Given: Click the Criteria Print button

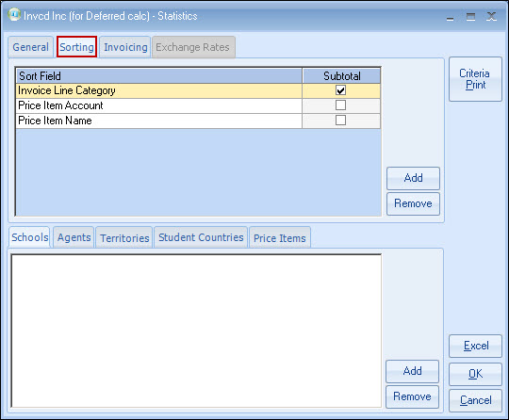Looking at the screenshot, I should click(x=475, y=79).
